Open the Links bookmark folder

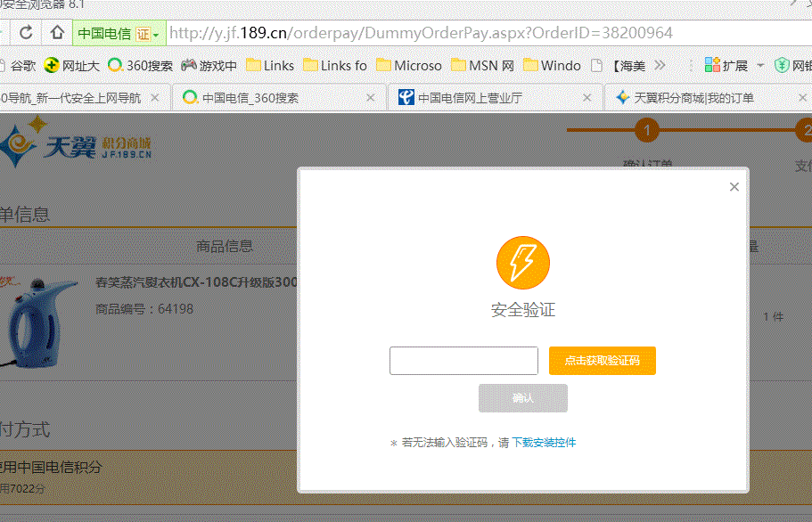coord(269,65)
